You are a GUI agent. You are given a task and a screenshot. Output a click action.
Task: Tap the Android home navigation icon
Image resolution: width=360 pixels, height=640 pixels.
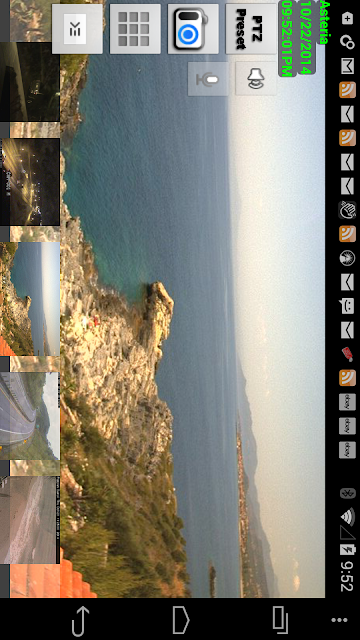[181, 620]
